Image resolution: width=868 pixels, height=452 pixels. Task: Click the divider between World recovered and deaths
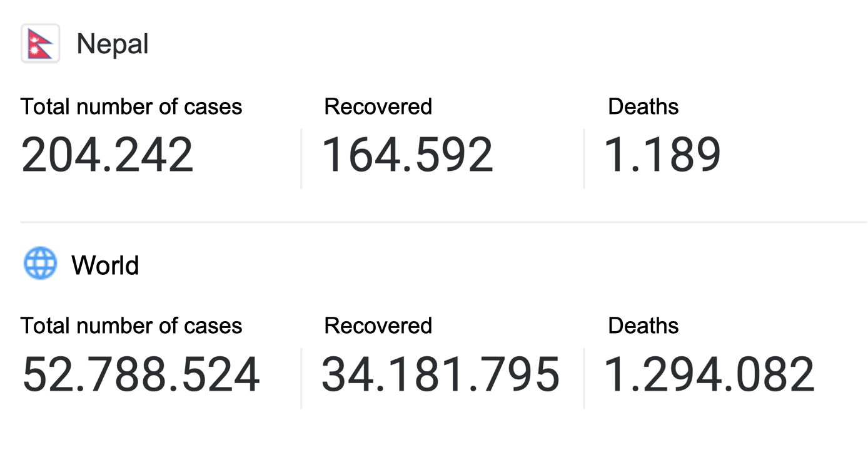[584, 378]
